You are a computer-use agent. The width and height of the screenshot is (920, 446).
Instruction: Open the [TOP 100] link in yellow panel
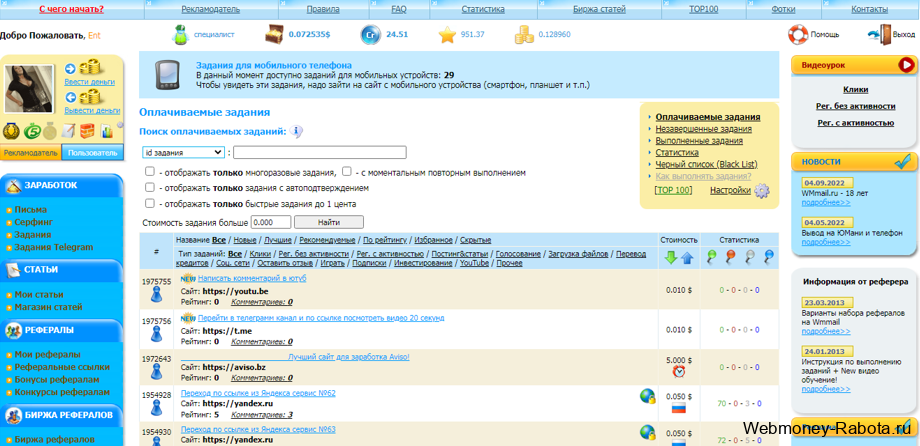[x=673, y=190]
